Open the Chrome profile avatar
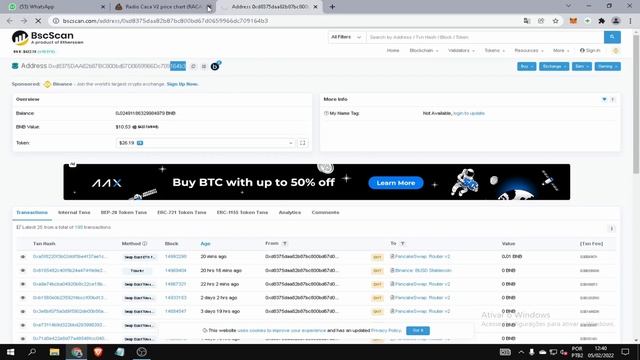640x360 pixels. tap(616, 21)
